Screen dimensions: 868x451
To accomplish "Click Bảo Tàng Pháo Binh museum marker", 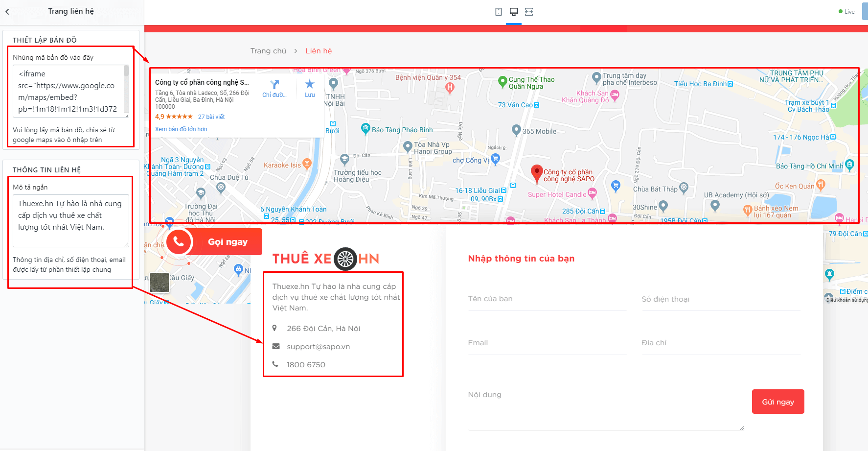I will [x=365, y=129].
